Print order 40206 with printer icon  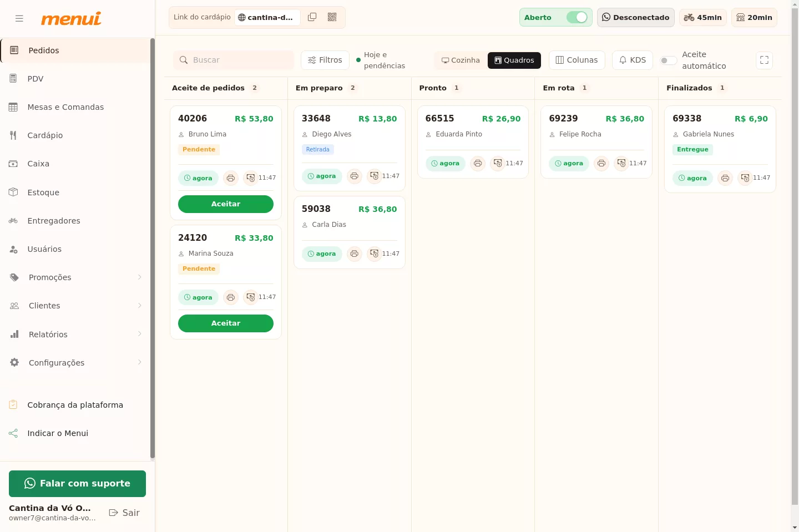[x=231, y=178]
